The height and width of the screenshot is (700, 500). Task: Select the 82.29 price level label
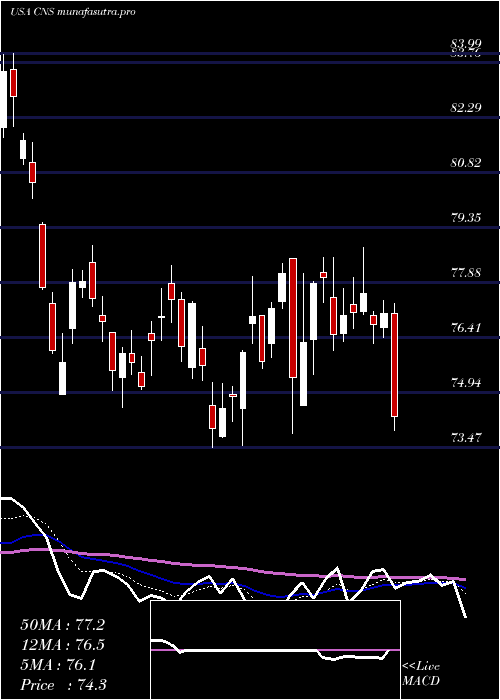[x=466, y=108]
